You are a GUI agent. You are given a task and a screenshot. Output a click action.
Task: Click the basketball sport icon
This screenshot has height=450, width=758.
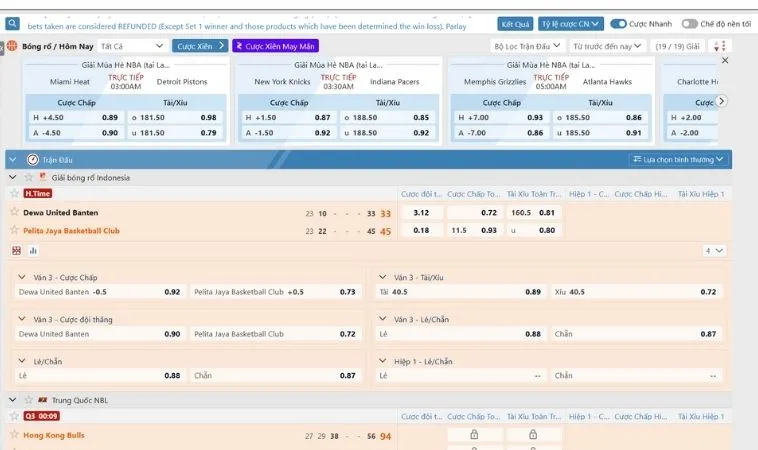tap(12, 46)
